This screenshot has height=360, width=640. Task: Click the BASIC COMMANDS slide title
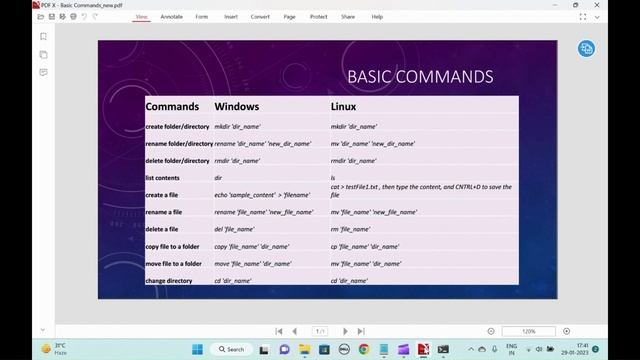[420, 77]
